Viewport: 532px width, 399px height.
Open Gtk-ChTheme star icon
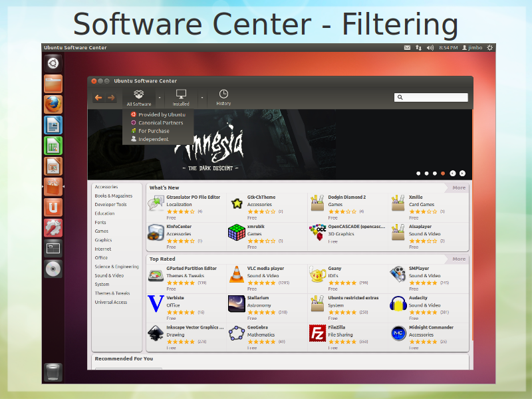pos(237,203)
